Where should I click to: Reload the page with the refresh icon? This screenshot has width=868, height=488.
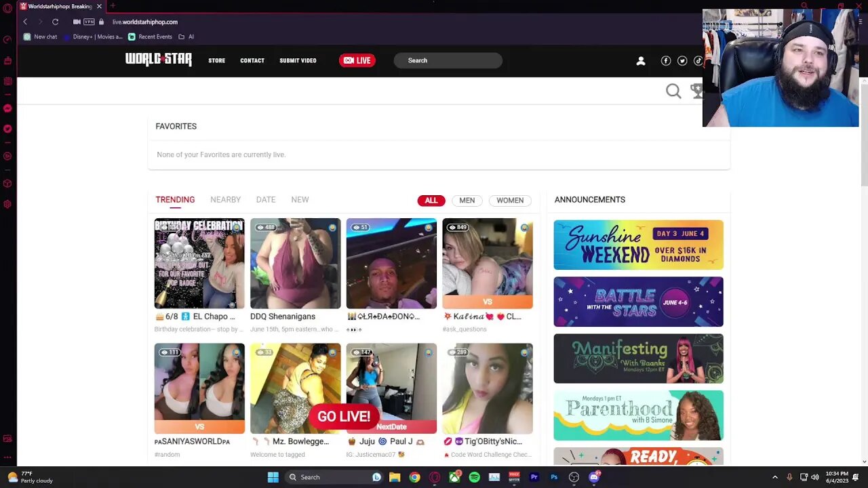(x=55, y=22)
